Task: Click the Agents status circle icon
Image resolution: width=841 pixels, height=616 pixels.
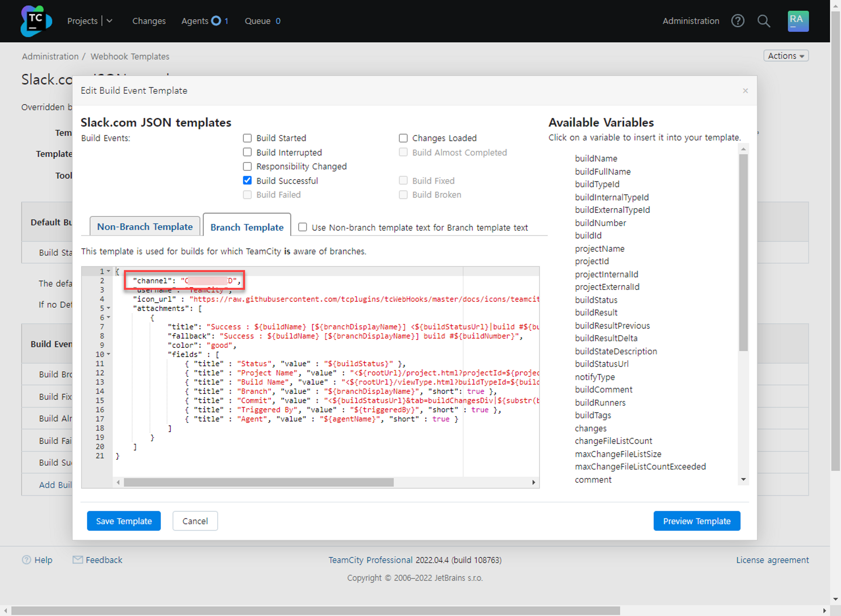Action: 216,21
